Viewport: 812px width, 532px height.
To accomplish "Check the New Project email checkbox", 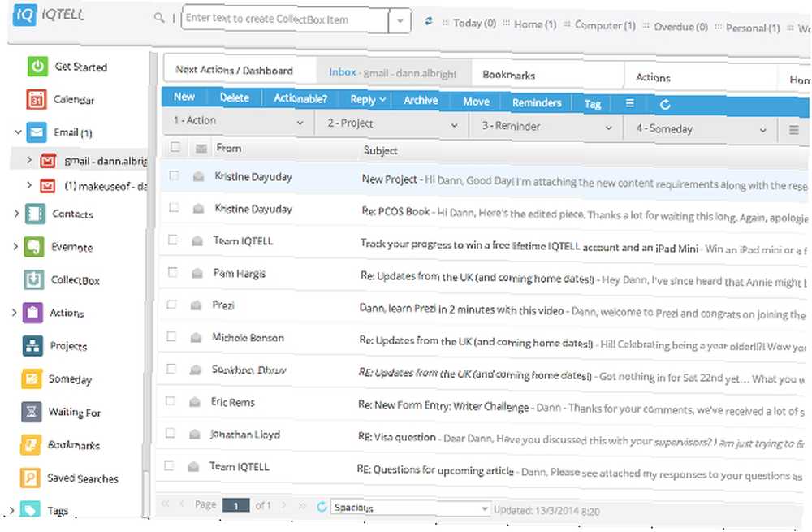I will click(x=175, y=175).
